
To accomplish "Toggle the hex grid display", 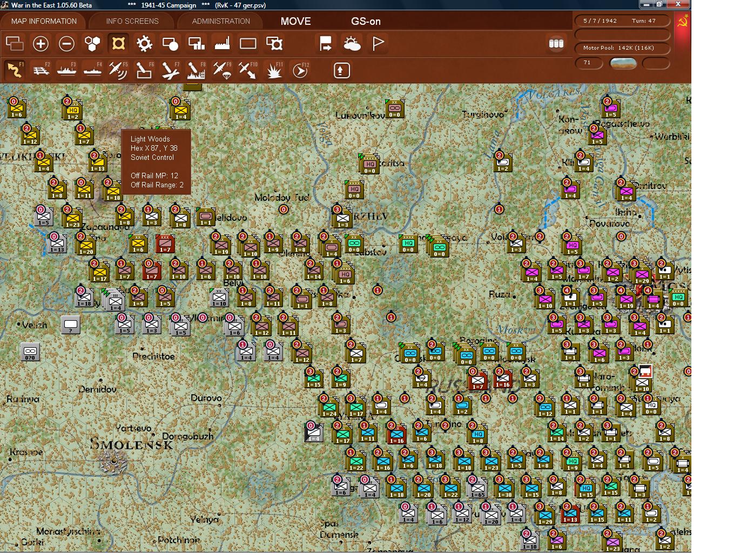I will click(x=92, y=43).
